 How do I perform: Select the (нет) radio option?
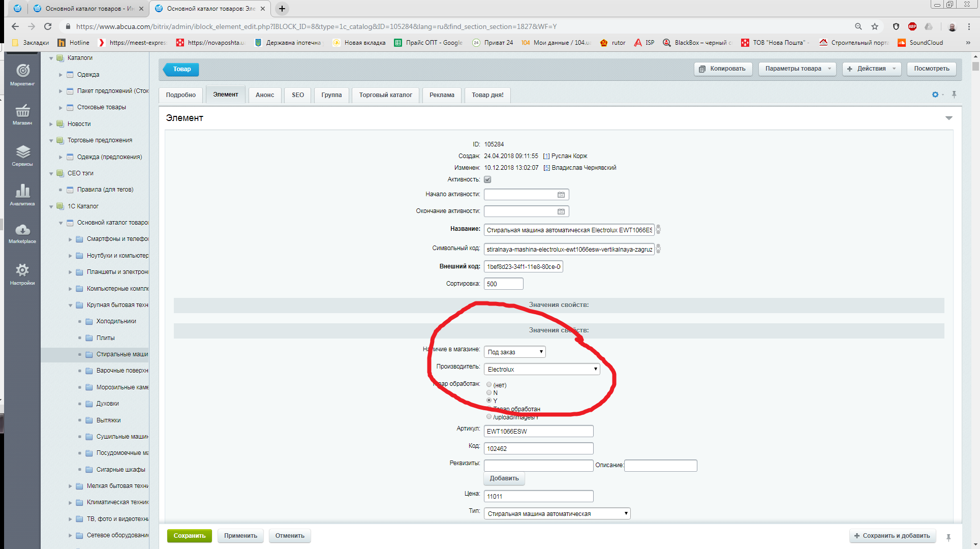(489, 385)
